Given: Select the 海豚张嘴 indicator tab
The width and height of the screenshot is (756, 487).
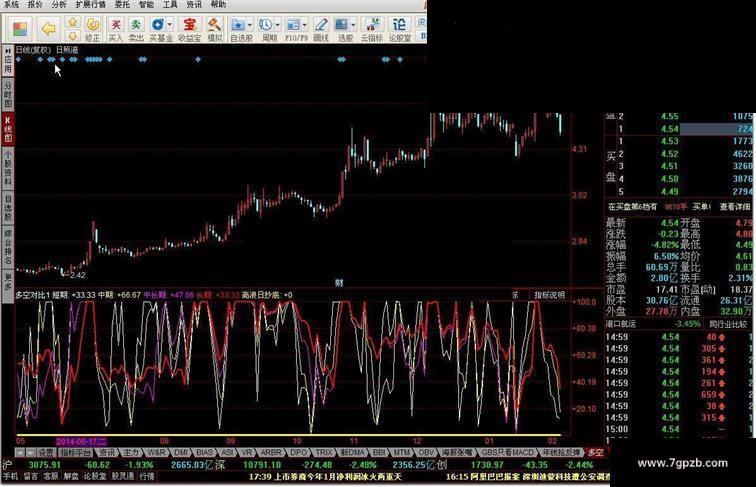Looking at the screenshot, I should (x=458, y=453).
